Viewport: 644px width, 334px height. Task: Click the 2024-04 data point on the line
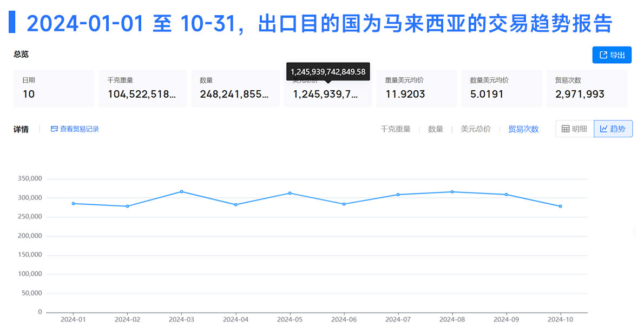click(236, 205)
